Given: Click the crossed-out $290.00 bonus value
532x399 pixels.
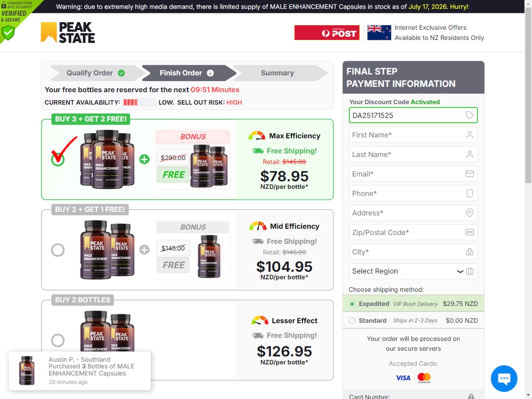Looking at the screenshot, I should (173, 158).
